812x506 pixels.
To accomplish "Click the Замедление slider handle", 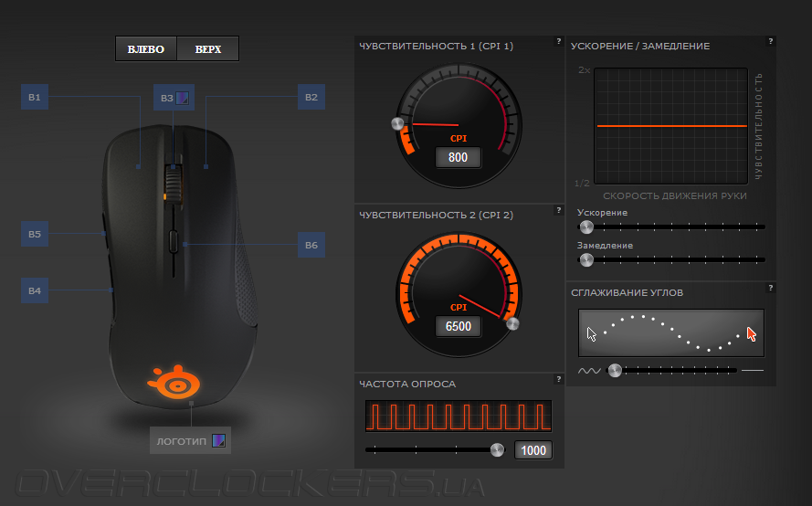I will [586, 259].
